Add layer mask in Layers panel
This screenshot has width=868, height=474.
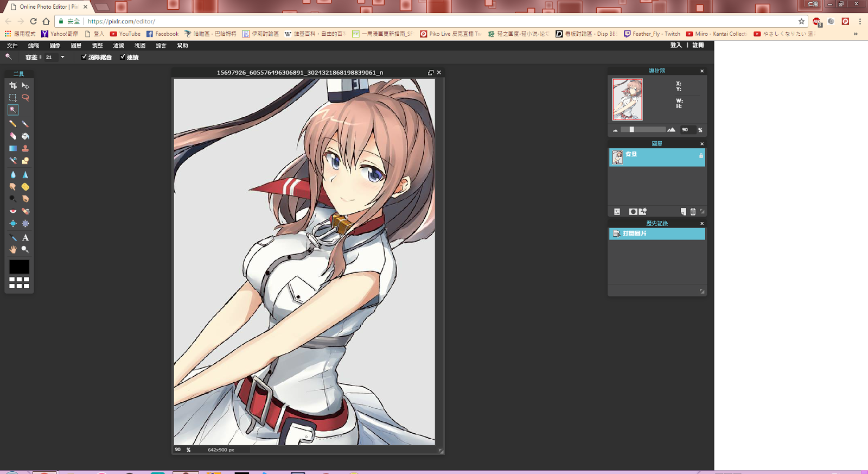633,212
